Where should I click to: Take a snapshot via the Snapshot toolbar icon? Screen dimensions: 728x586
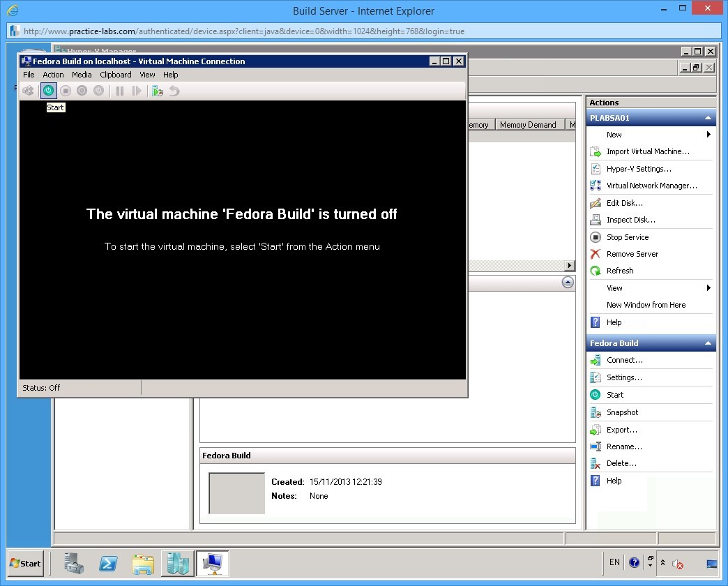156,90
